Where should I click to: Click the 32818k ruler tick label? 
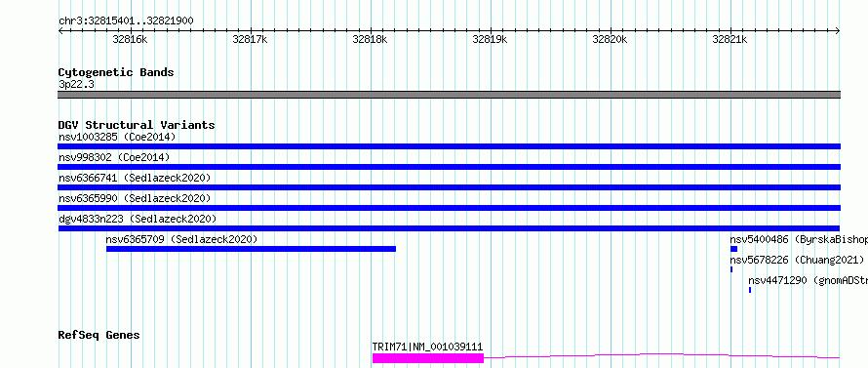[370, 39]
